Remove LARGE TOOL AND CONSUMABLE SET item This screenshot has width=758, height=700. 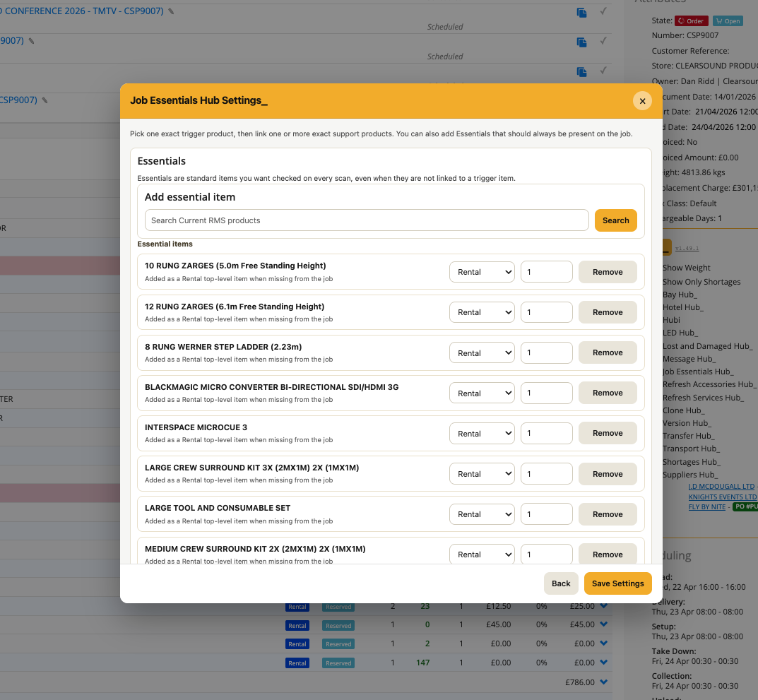point(608,514)
